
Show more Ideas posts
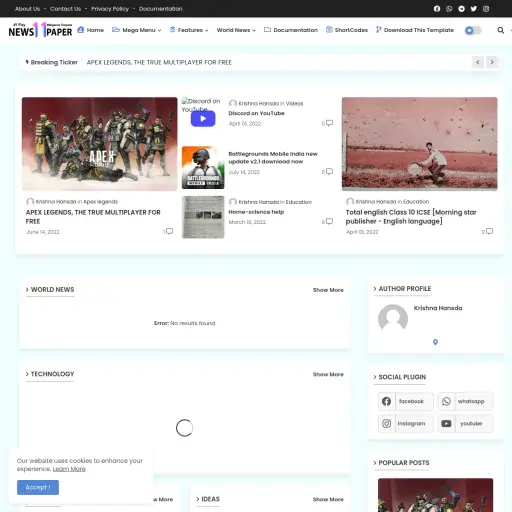328,499
